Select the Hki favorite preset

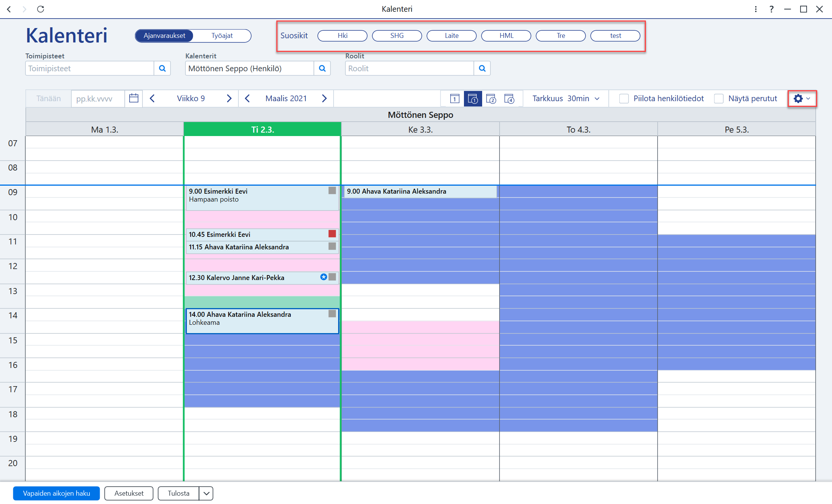(x=342, y=36)
